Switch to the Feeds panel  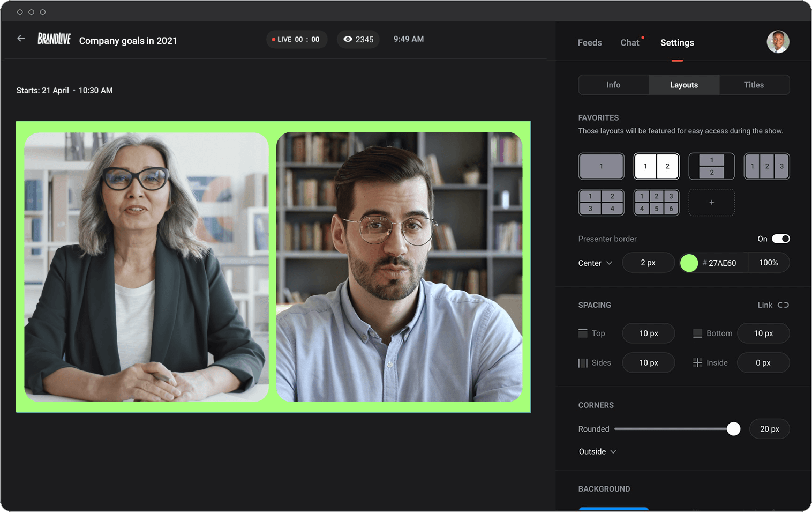[590, 42]
